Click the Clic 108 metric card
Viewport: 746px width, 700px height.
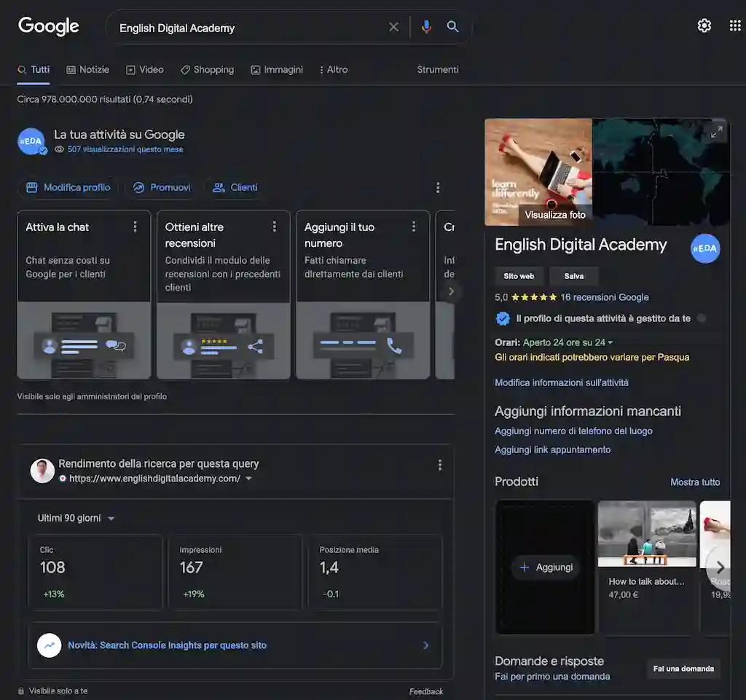tap(95, 572)
